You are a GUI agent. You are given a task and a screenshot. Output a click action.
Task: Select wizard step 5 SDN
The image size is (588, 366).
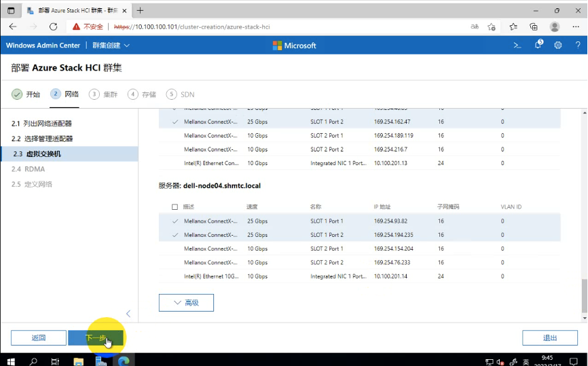click(x=181, y=94)
